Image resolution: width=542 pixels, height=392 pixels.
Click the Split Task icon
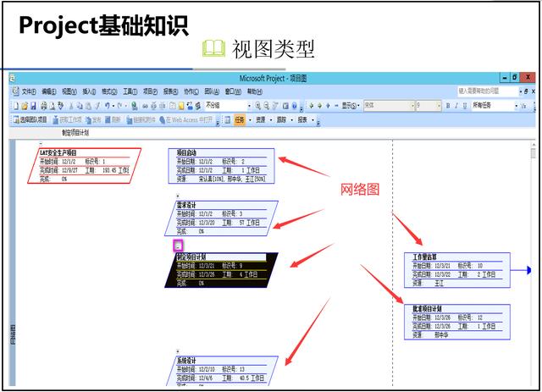click(163, 106)
